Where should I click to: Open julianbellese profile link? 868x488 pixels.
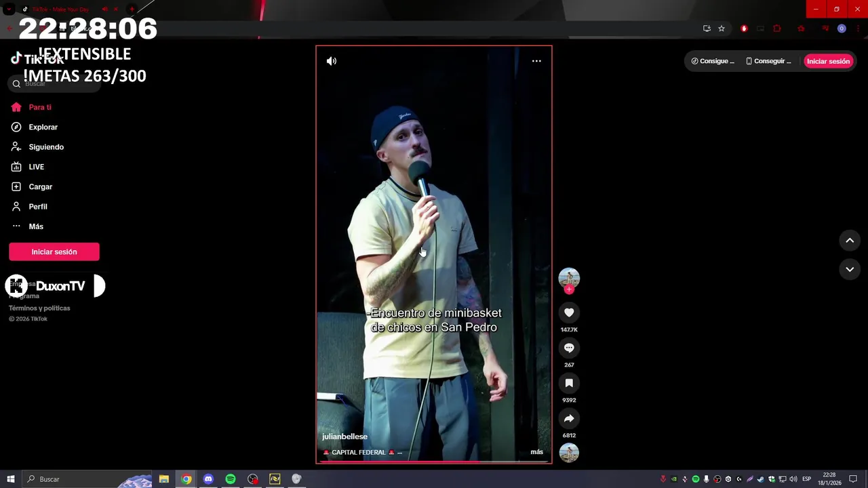(344, 436)
